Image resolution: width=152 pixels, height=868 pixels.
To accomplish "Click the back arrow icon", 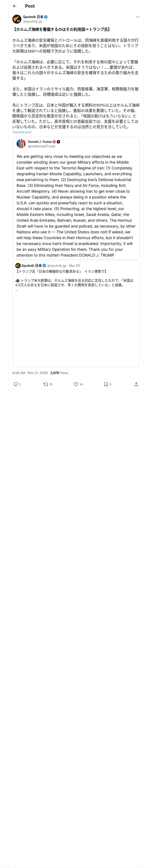I will click(x=15, y=6).
